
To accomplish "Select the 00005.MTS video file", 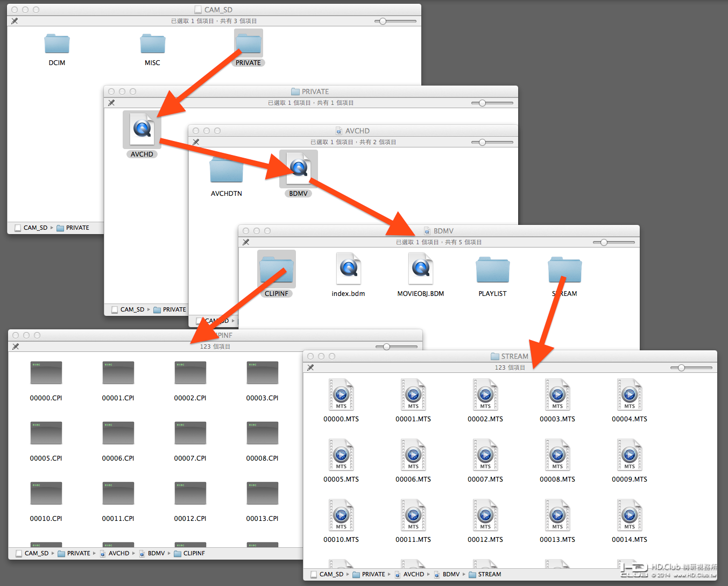I will [341, 455].
